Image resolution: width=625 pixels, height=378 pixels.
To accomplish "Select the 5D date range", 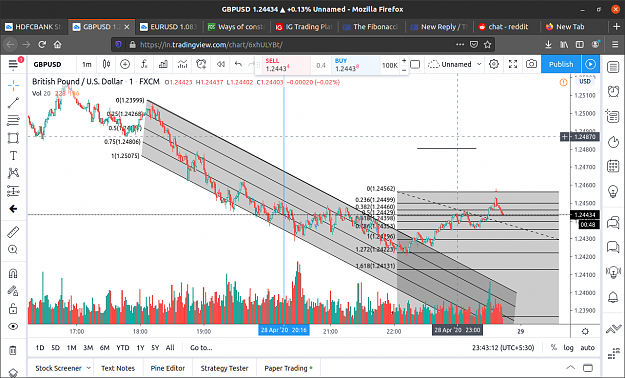I will click(x=55, y=348).
